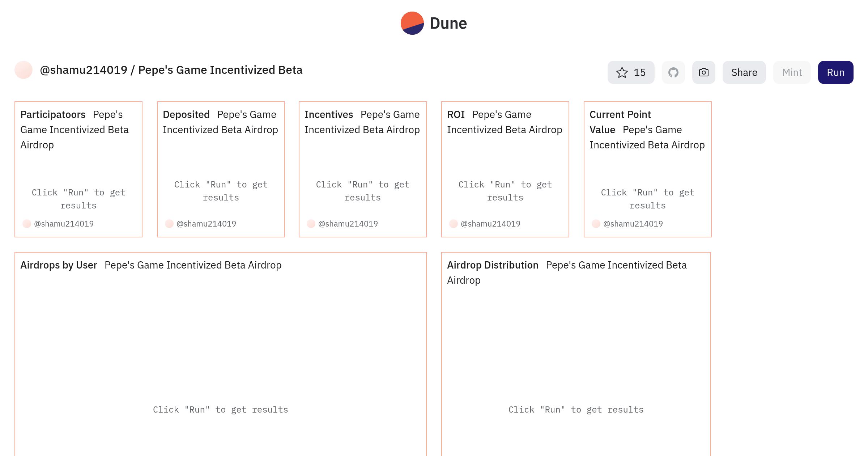Screen dimensions: 868x456
Task: Click @shamu214019 on the Incentives card
Action: (348, 224)
